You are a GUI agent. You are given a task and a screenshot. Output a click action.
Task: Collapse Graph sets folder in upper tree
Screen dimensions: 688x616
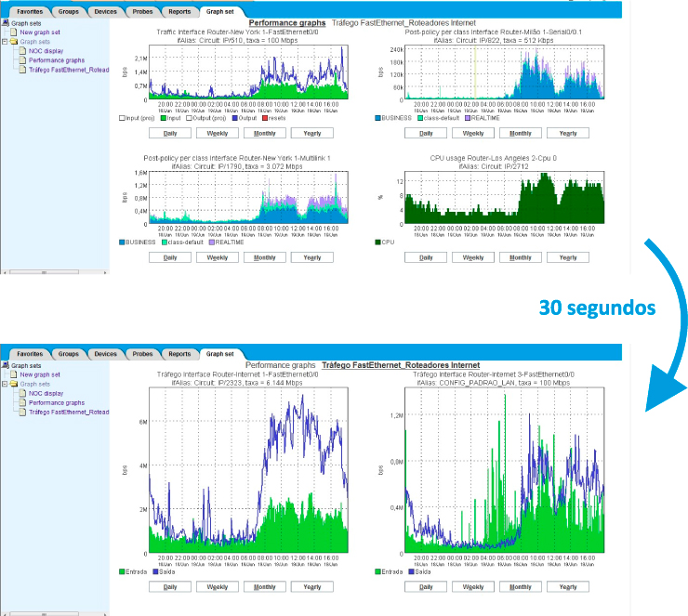coord(5,42)
